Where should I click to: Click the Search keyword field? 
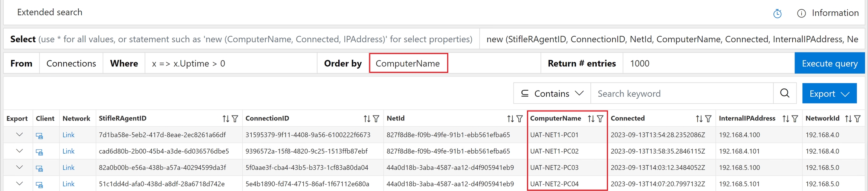(682, 94)
